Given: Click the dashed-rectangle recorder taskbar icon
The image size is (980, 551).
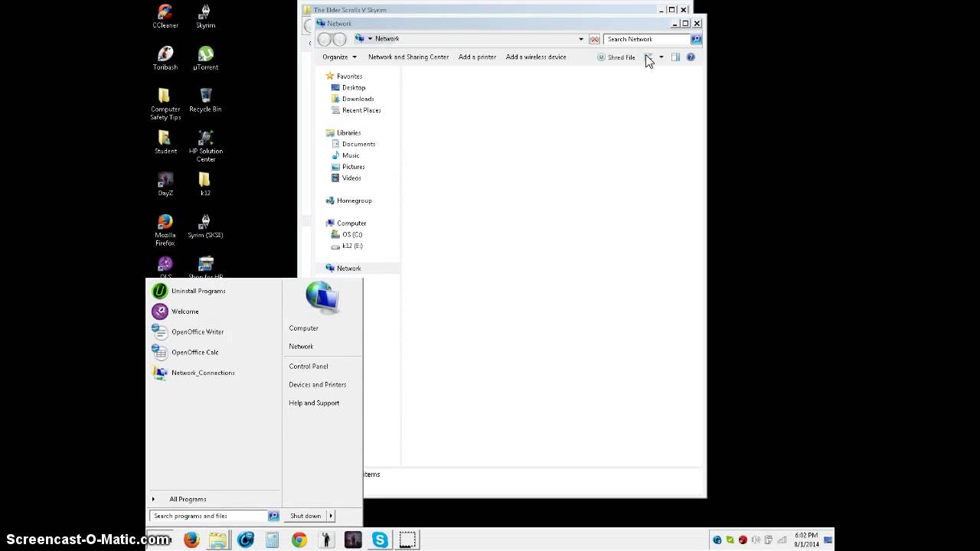Looking at the screenshot, I should pos(407,540).
